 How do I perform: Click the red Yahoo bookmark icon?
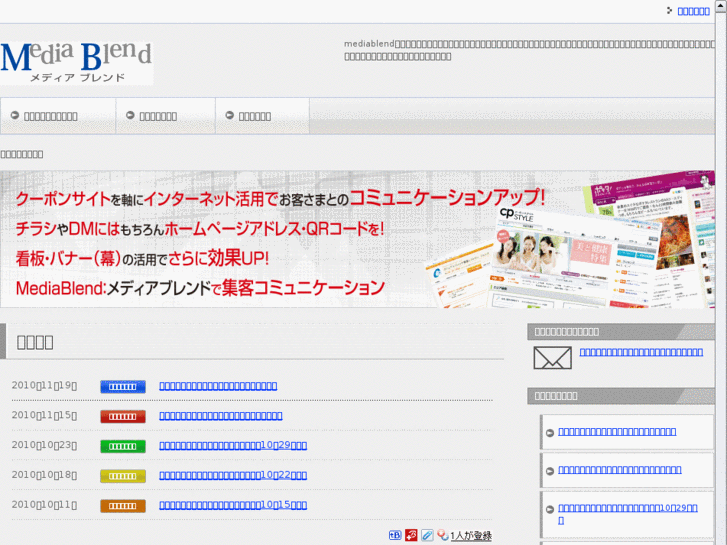coord(411,535)
